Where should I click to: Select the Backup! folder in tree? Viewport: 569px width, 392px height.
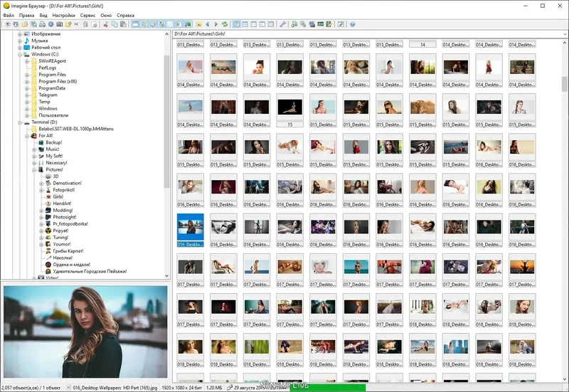(x=54, y=143)
